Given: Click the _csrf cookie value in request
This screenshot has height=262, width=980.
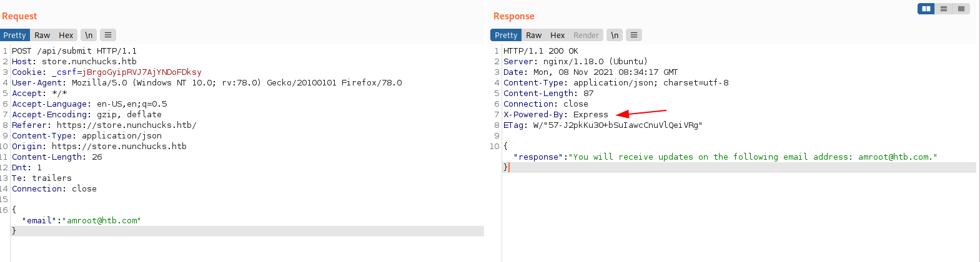Looking at the screenshot, I should tap(144, 72).
